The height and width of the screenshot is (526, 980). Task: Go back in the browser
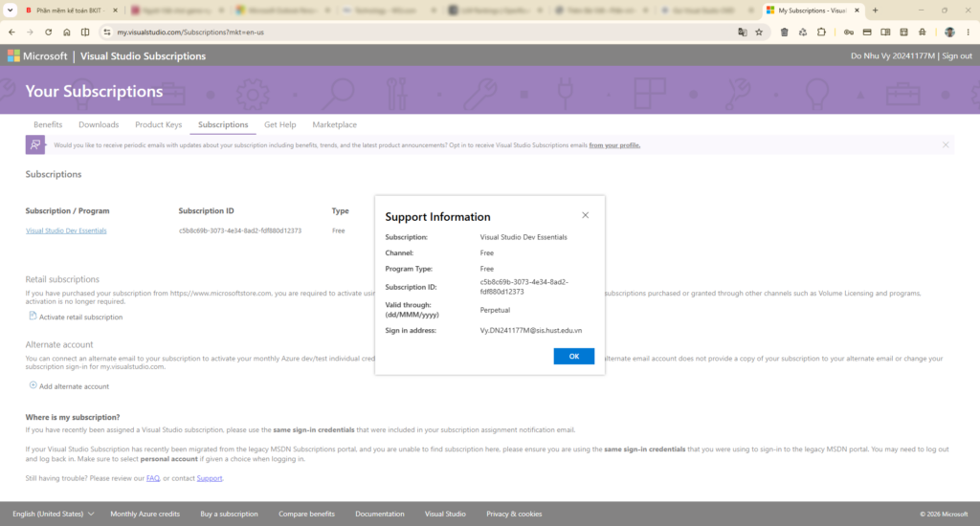11,32
